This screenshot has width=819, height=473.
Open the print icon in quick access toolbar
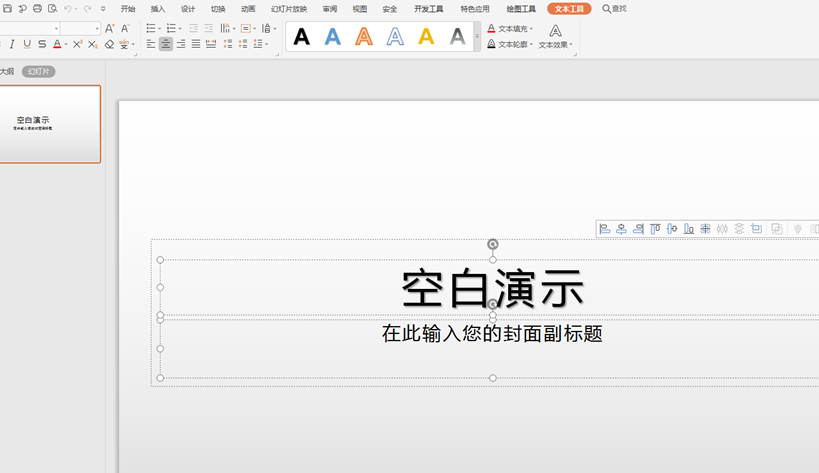(x=37, y=8)
